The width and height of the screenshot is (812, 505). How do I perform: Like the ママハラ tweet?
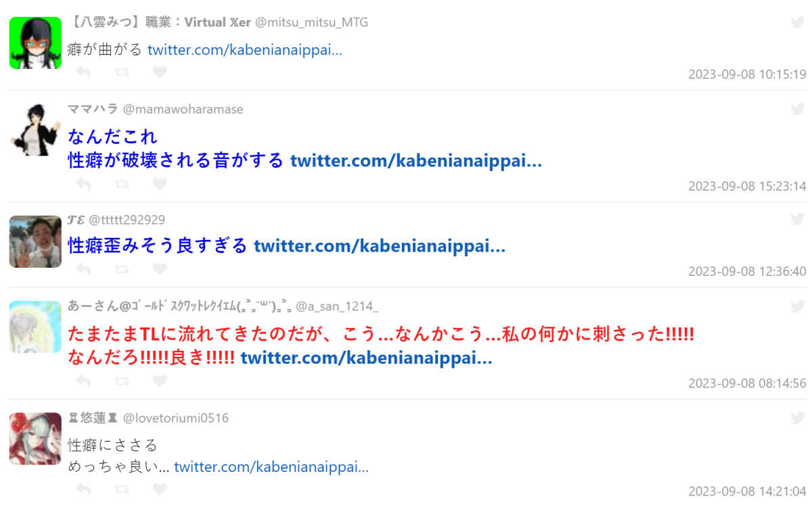click(x=160, y=184)
